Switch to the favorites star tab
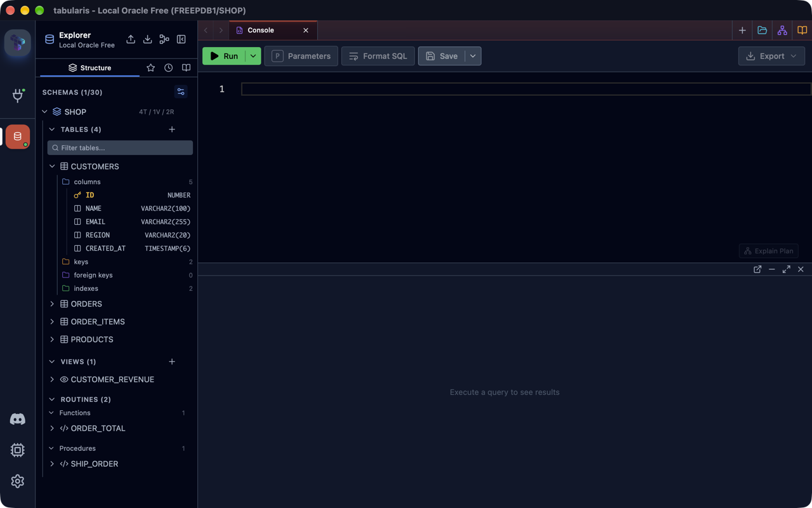 pos(150,68)
